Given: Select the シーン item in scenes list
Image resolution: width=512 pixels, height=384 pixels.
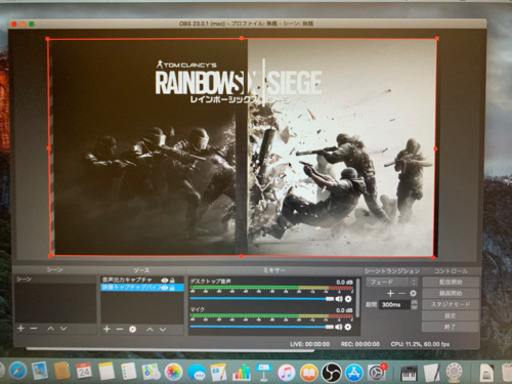Looking at the screenshot, I should click(x=55, y=279).
